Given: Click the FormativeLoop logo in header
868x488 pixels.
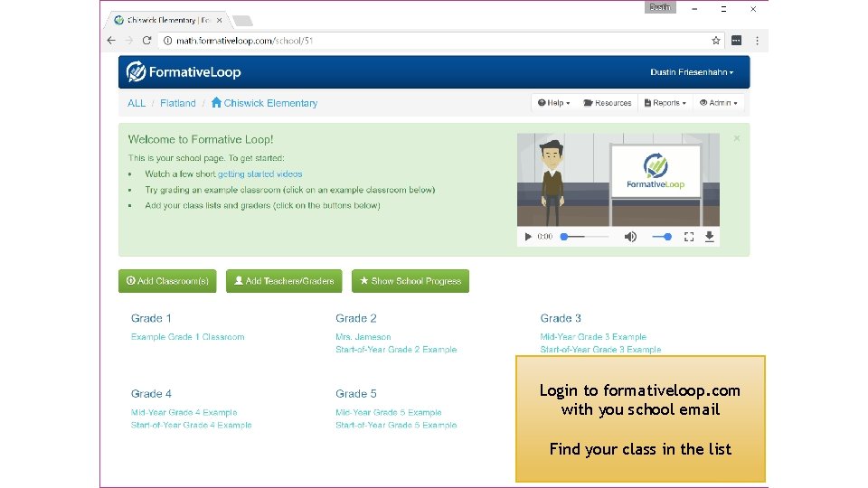Looking at the screenshot, I should [x=184, y=72].
